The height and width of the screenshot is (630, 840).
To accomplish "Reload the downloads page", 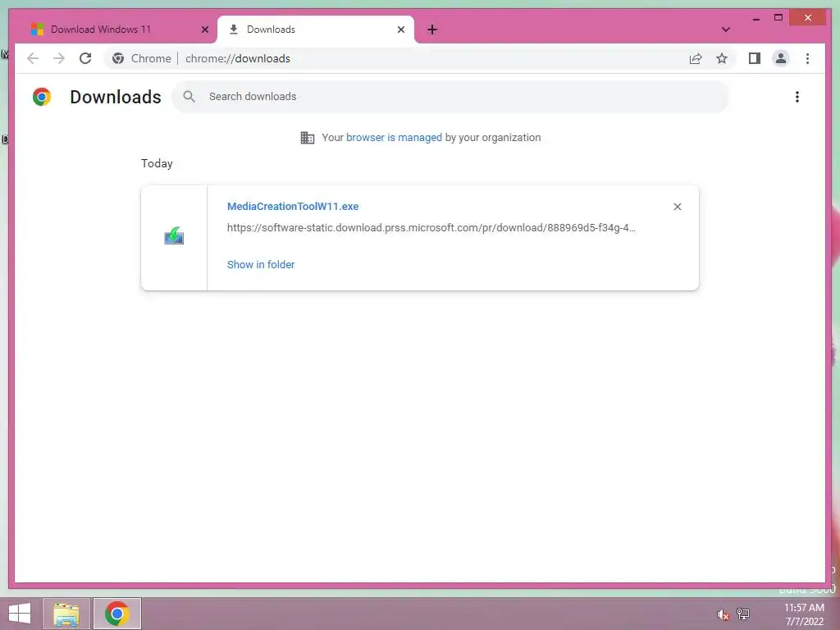I will (x=85, y=58).
